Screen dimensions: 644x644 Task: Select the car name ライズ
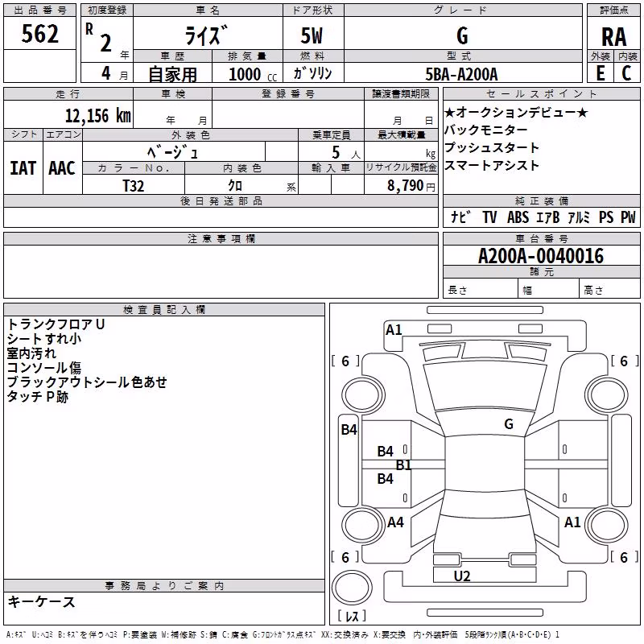[x=206, y=35]
